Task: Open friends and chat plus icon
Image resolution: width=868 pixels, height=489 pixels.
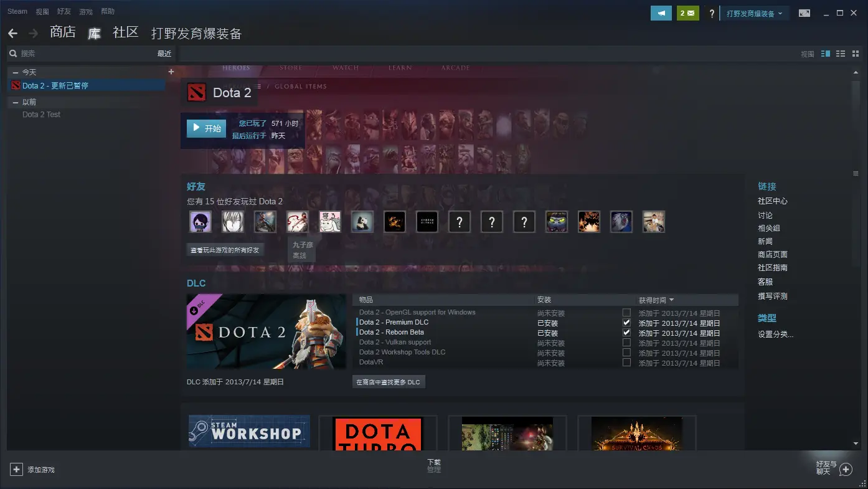Action: (x=846, y=469)
